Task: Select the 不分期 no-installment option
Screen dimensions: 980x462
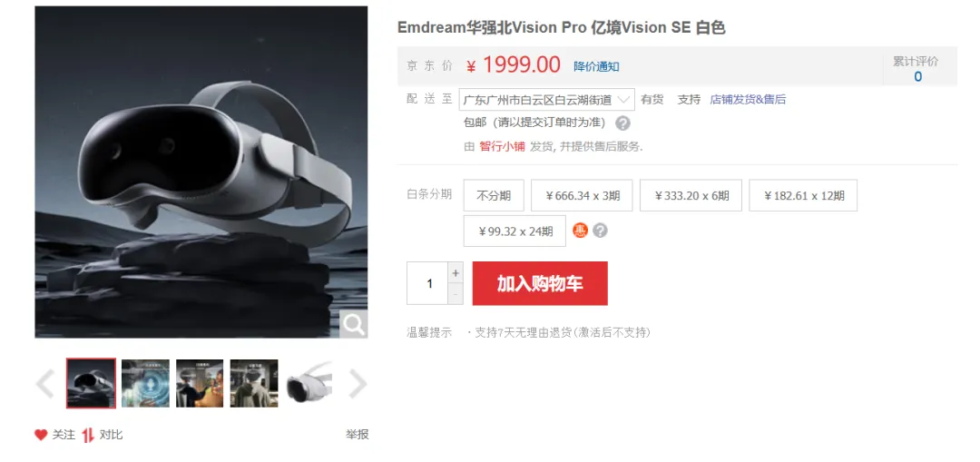Action: click(494, 196)
